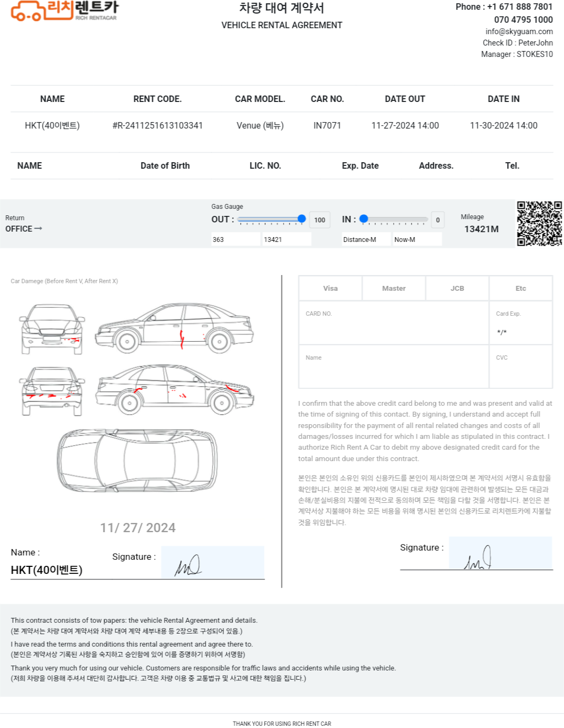Click customer name HKT(40이벤트) in table
The width and height of the screenshot is (564, 728).
52,125
